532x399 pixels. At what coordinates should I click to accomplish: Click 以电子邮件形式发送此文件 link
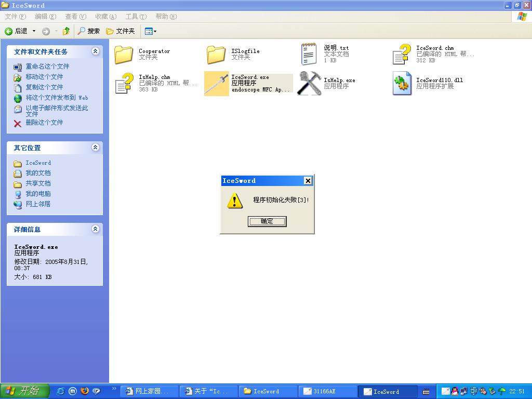(57, 111)
